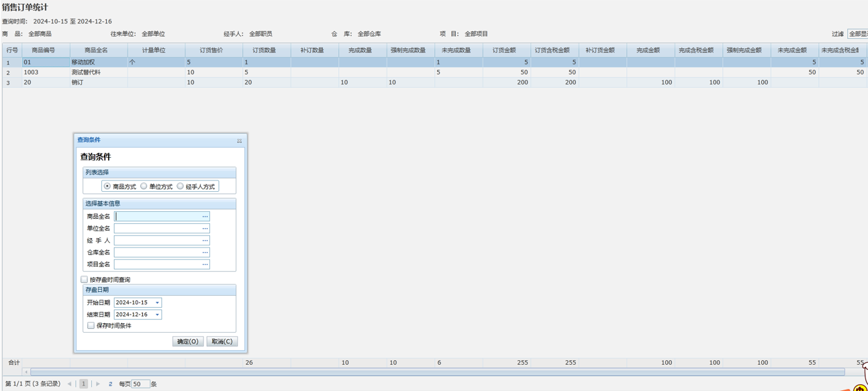Expand the 开始日期 date dropdown
Image resolution: width=868 pixels, height=391 pixels.
(157, 303)
